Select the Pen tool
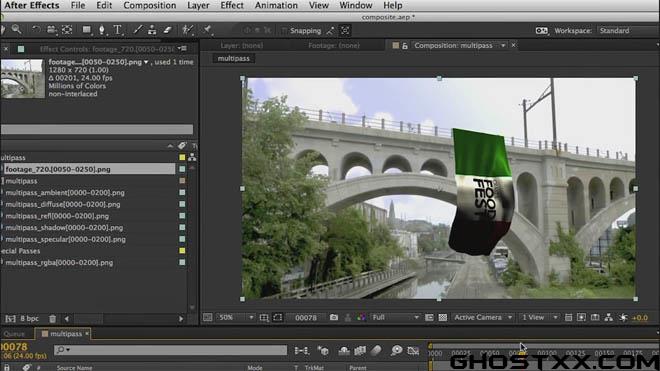Image resolution: width=660 pixels, height=371 pixels. tap(101, 30)
